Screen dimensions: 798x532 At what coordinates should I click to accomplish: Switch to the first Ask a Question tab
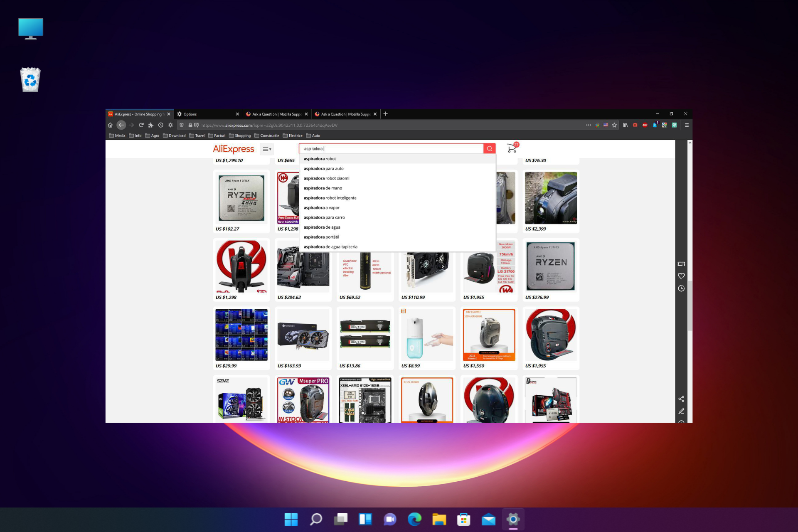pyautogui.click(x=277, y=114)
